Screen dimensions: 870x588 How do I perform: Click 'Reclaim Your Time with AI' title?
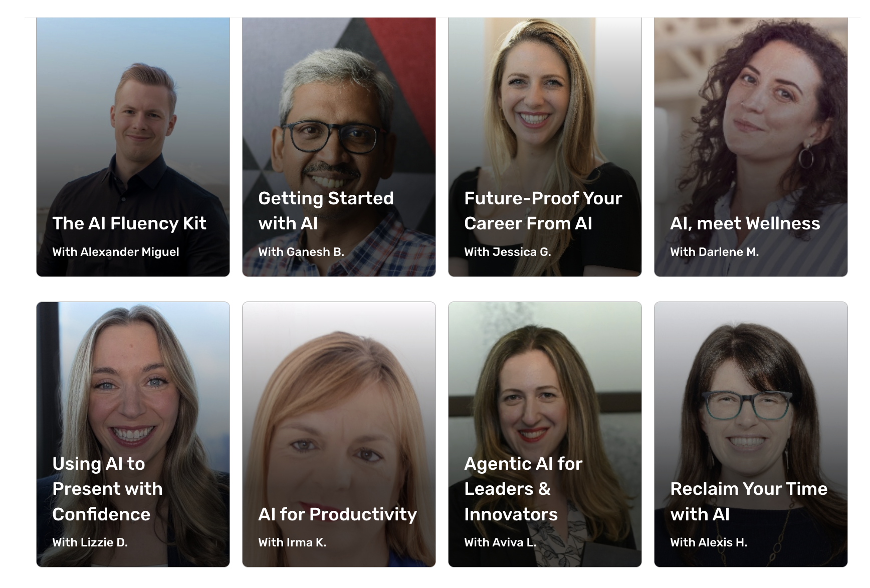coord(749,501)
